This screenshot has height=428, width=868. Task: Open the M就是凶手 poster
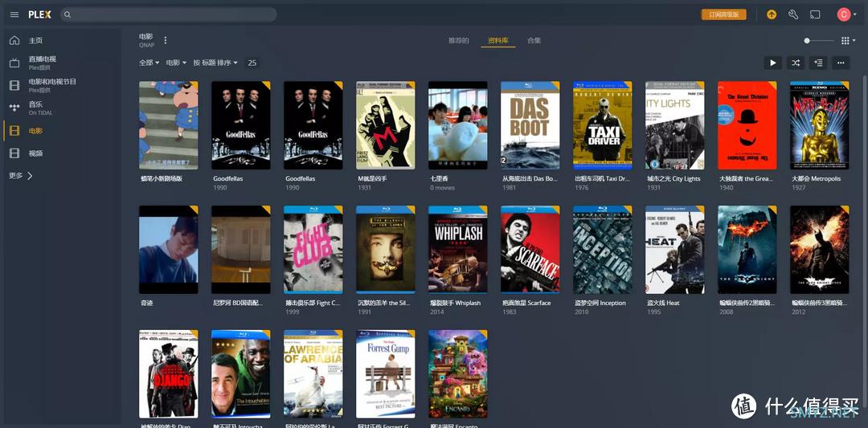pyautogui.click(x=385, y=125)
